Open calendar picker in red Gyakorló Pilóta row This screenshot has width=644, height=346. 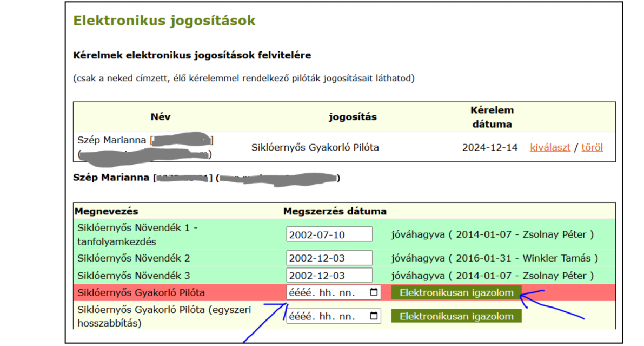tap(374, 292)
